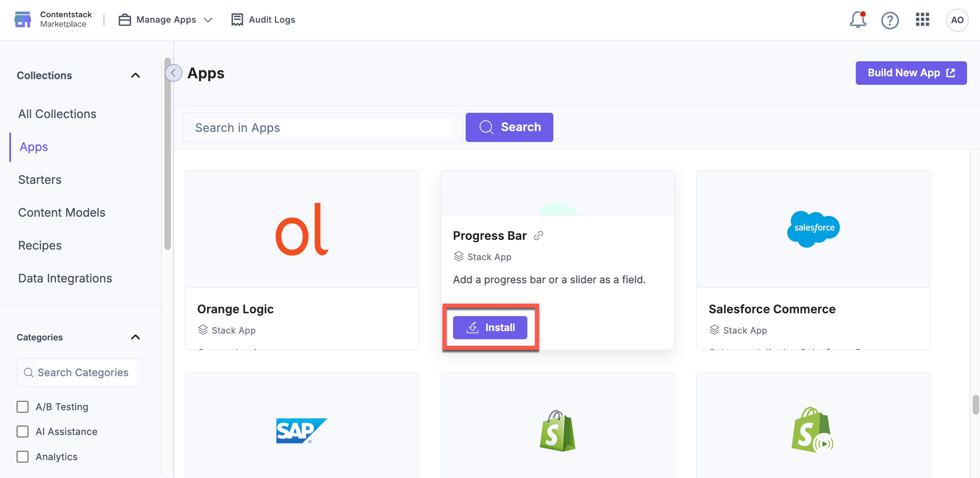Enable the AI Assistance category checkbox
The height and width of the screenshot is (478, 980).
(22, 432)
